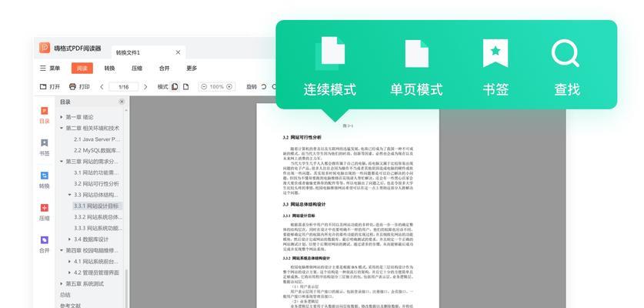Collapse the 3.3 网站总体结构 arrow

(x=70, y=195)
